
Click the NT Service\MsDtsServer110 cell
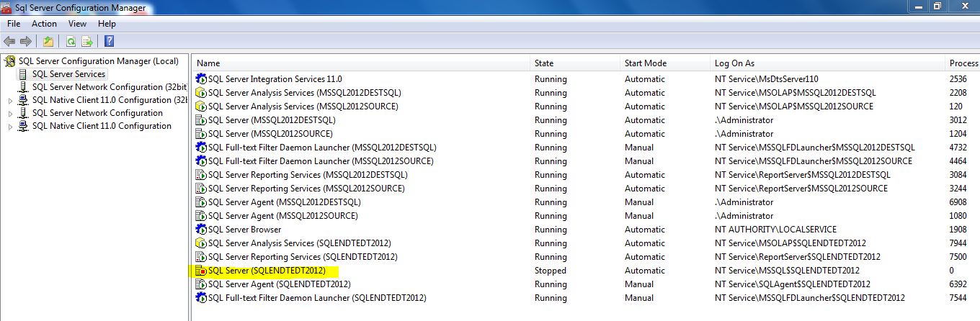766,79
